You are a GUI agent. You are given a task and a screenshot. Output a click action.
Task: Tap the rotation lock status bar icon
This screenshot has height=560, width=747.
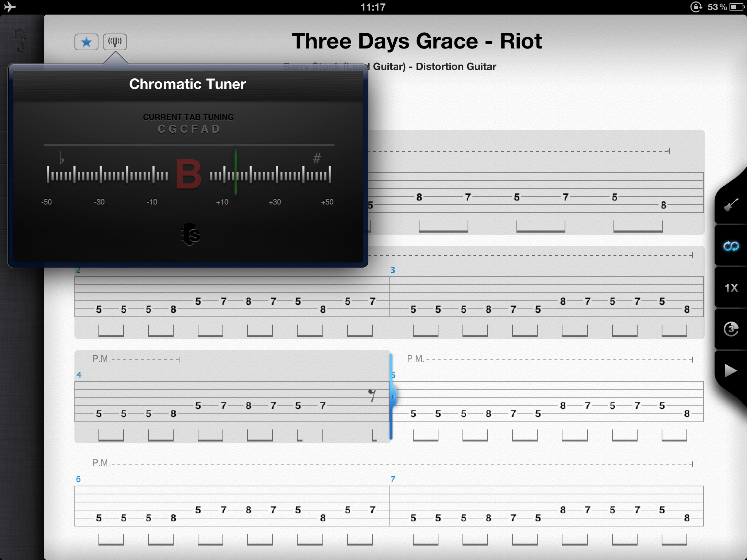[x=696, y=7]
